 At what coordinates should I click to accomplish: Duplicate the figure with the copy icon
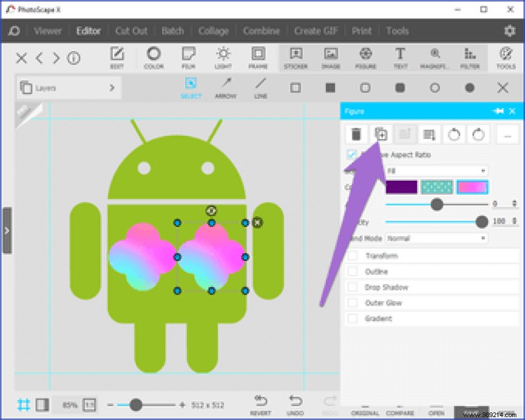pos(381,134)
